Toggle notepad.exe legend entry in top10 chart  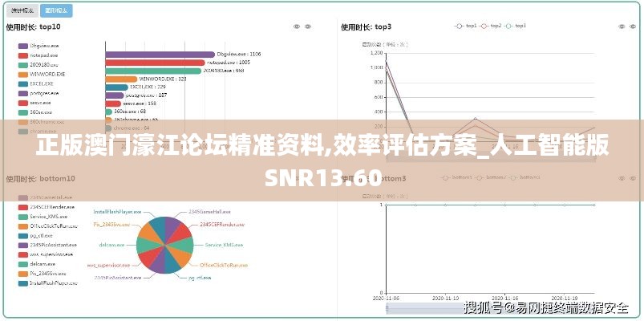click(x=38, y=55)
